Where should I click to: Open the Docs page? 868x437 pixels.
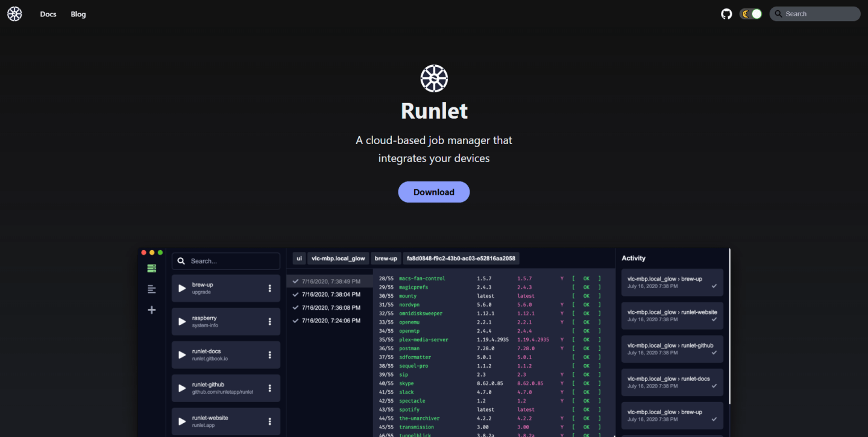(x=48, y=14)
